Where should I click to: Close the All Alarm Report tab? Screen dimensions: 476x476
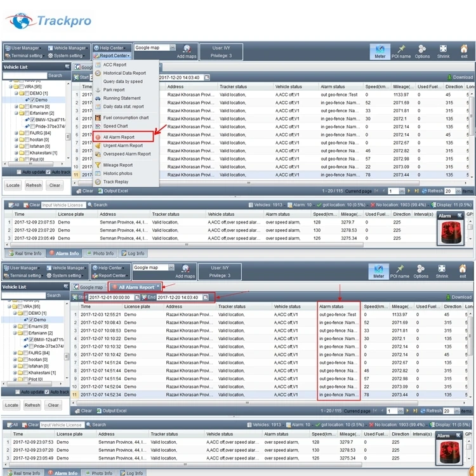pyautogui.click(x=158, y=287)
